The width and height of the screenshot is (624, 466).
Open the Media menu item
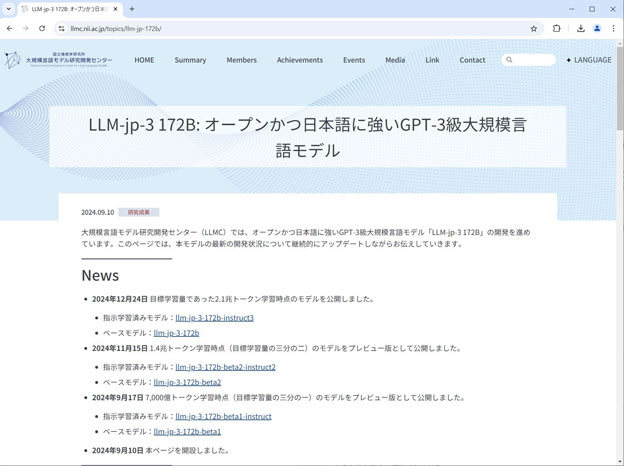pos(395,60)
